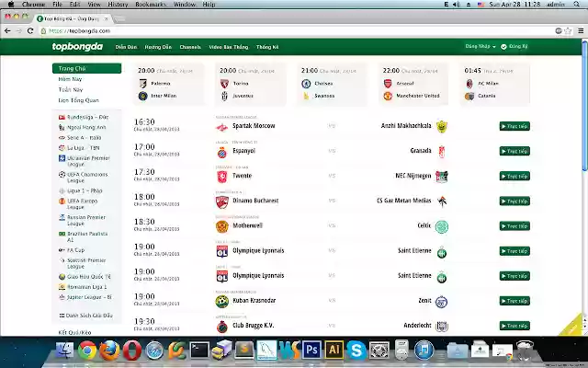588x368 pixels.
Task: Click the Dinamo Bucharest team crest
Action: click(222, 201)
